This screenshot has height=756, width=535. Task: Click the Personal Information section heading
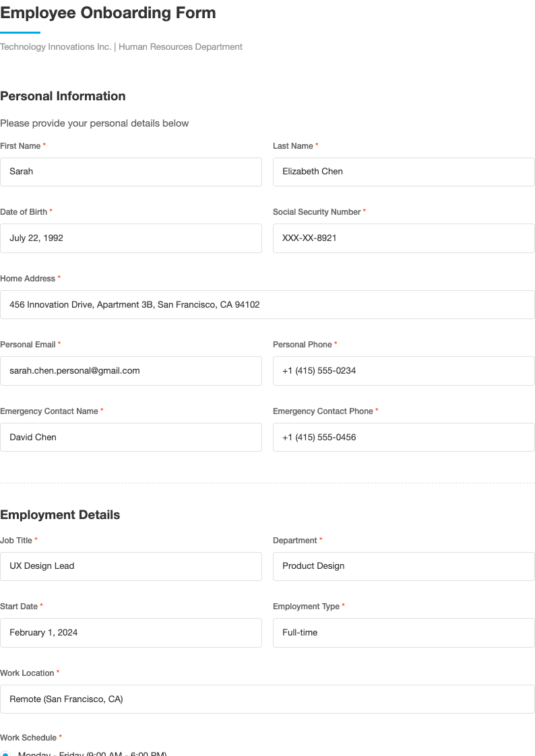pyautogui.click(x=63, y=96)
